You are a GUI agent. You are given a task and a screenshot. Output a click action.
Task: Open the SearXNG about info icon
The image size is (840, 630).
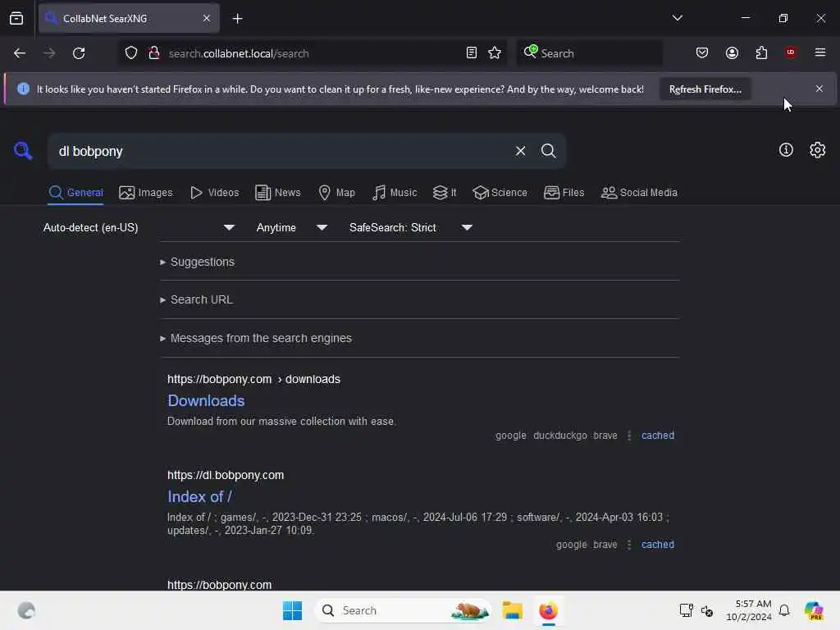786,150
